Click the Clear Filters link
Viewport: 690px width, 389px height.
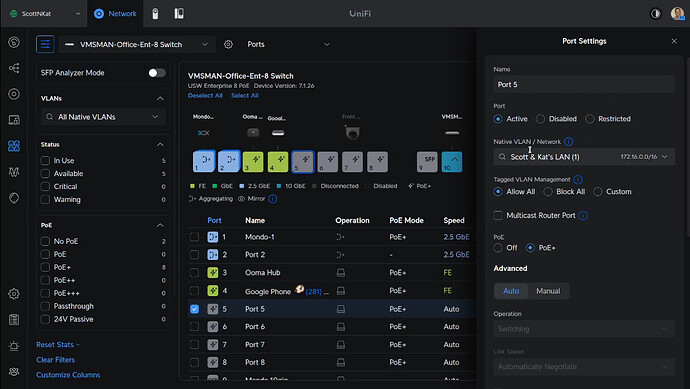(55, 360)
